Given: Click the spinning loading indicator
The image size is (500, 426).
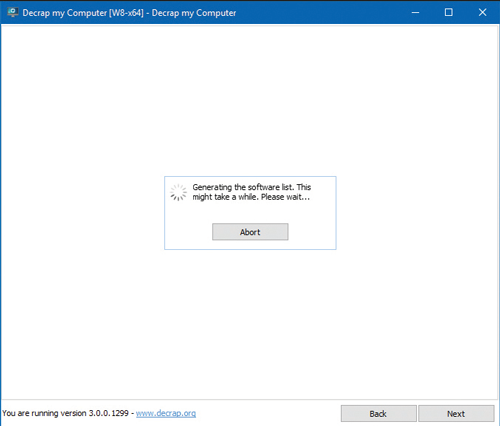Looking at the screenshot, I should [178, 192].
